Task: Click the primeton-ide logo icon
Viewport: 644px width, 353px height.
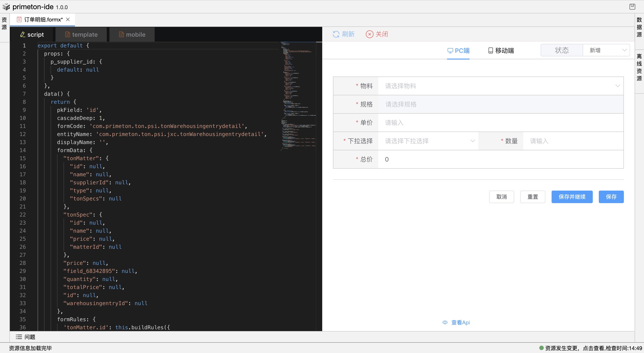Action: pyautogui.click(x=6, y=7)
